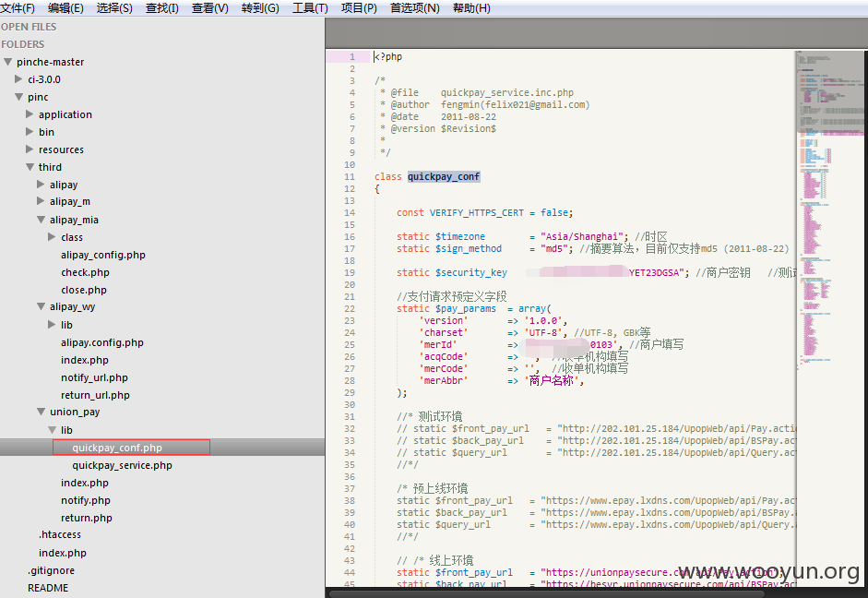Collapse the pinche-master folder arrow
The height and width of the screenshot is (598, 868).
[x=7, y=62]
